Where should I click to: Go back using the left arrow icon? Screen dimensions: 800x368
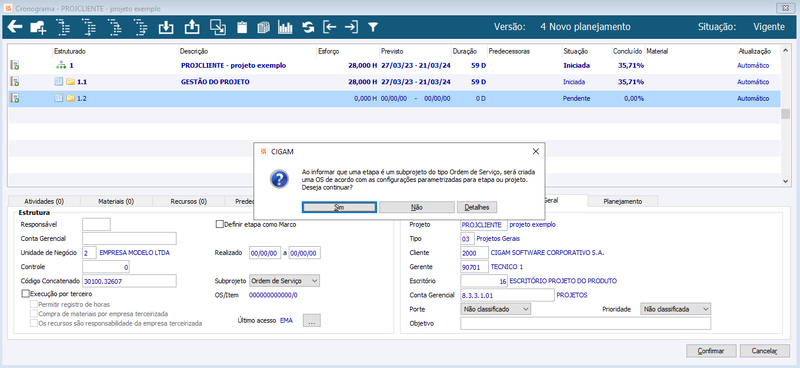14,27
